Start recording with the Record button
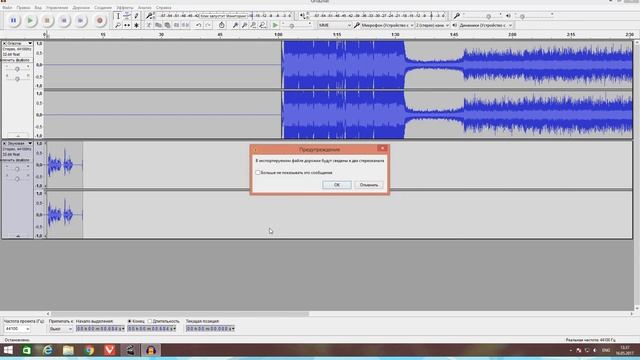Image resolution: width=640 pixels, height=360 pixels. point(99,20)
